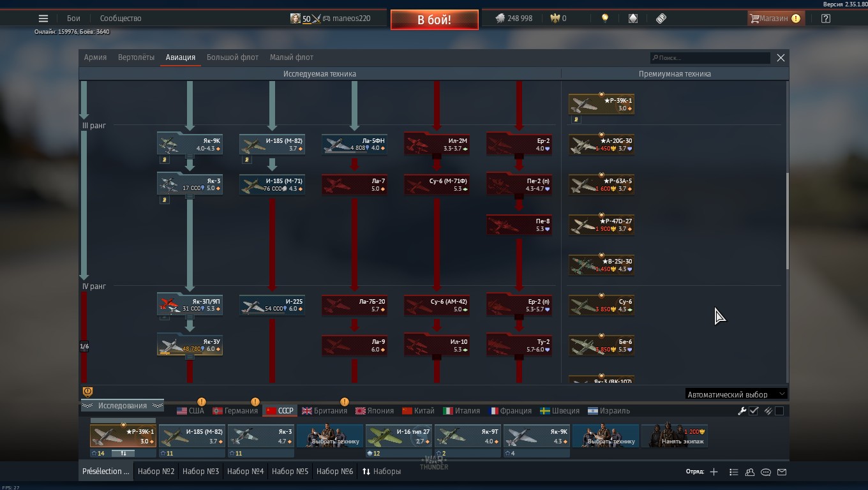
Task: Select the Израиль nation tab
Action: click(609, 411)
